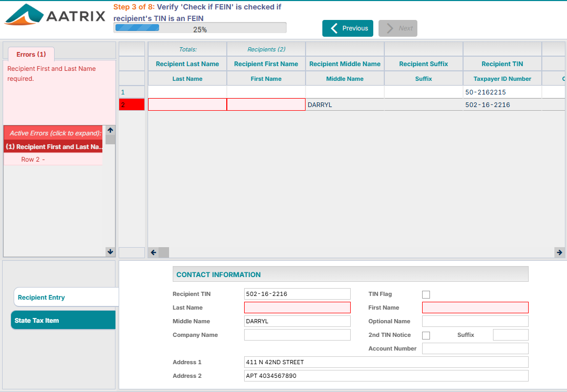Click the Recipient Last Name column header
The height and width of the screenshot is (392, 567).
187,64
